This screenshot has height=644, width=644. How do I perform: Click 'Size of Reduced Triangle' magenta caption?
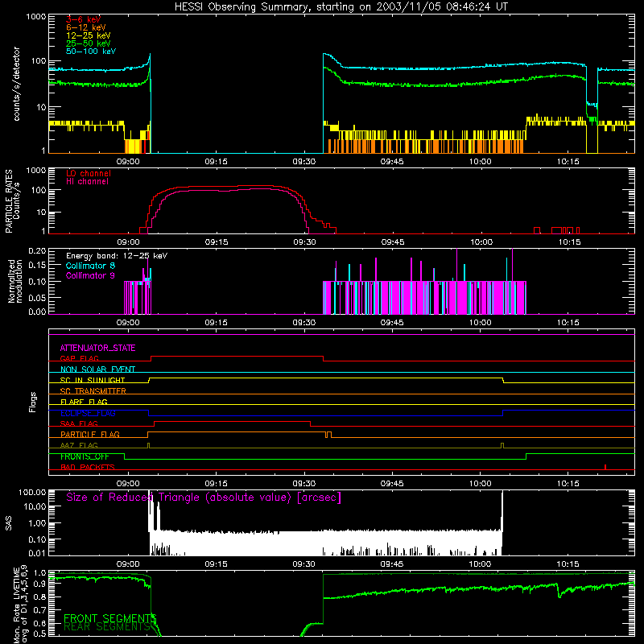click(204, 497)
